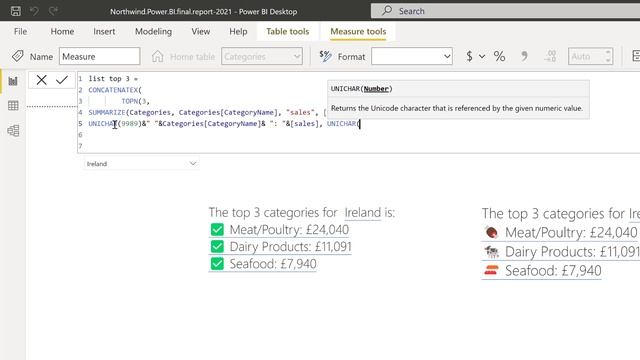
Task: Click the Auto decimal places field
Action: pos(586,56)
